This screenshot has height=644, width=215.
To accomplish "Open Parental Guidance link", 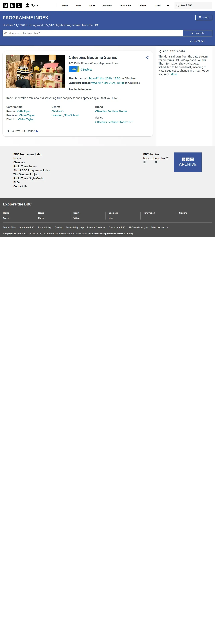I will tap(96, 228).
